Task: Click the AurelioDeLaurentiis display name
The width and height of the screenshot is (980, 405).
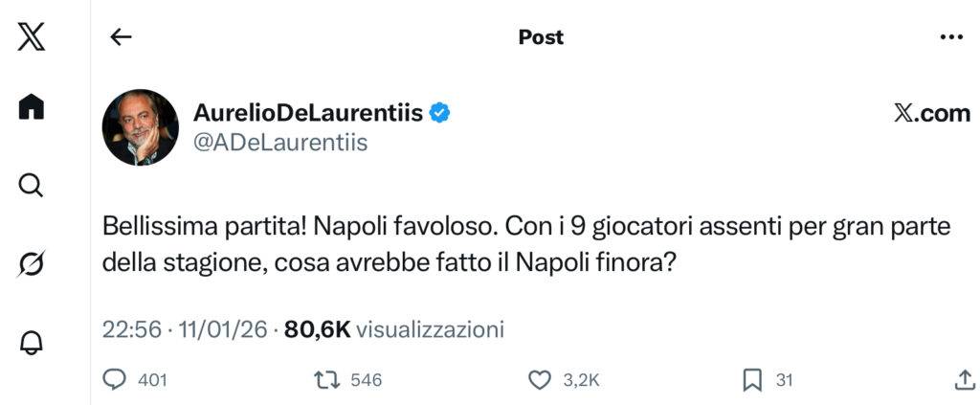Action: click(308, 113)
